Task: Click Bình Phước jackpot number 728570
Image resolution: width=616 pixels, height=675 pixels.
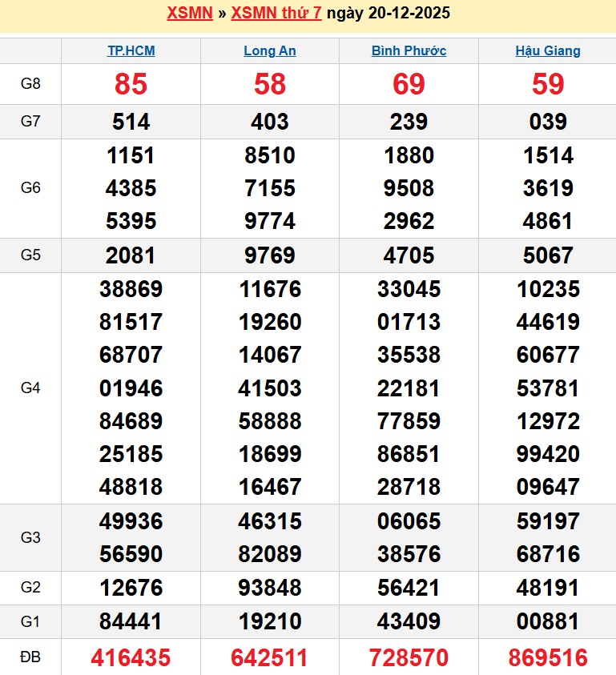Action: (x=409, y=658)
